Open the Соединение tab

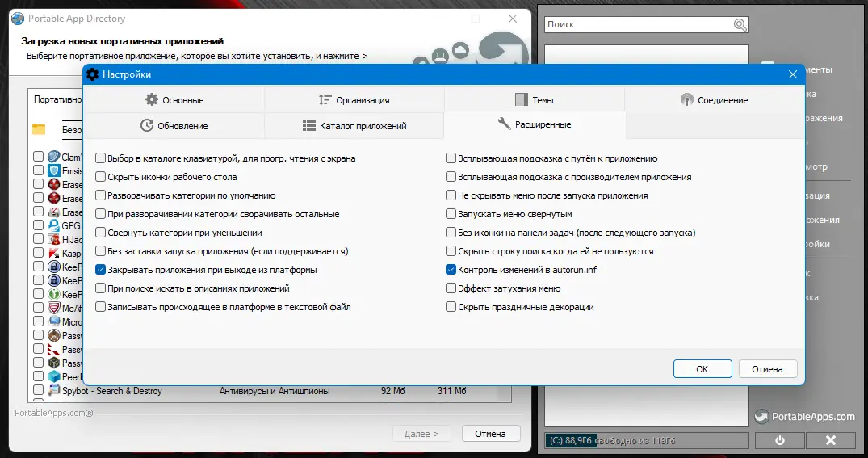coord(714,99)
